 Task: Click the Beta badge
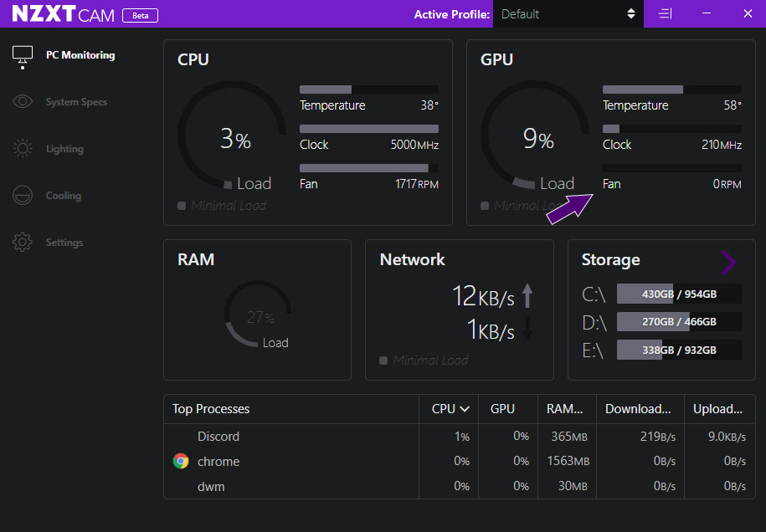[140, 15]
